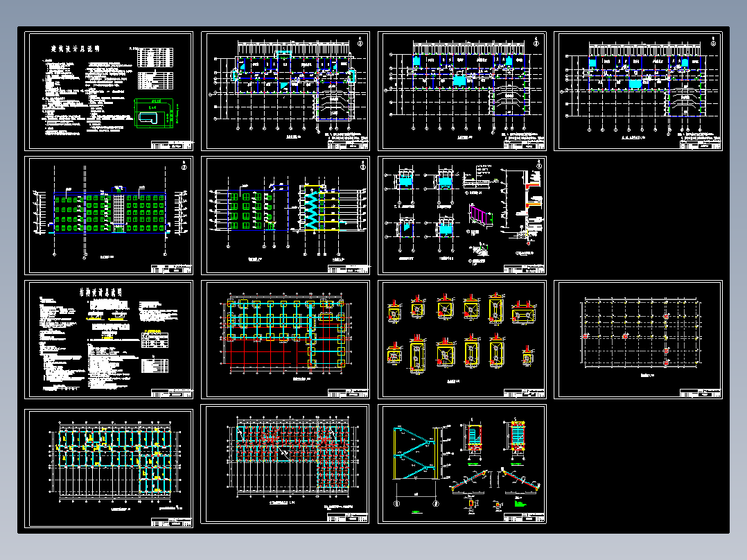
Task: Click the north arrow on the front elevation sheet
Action: click(184, 166)
